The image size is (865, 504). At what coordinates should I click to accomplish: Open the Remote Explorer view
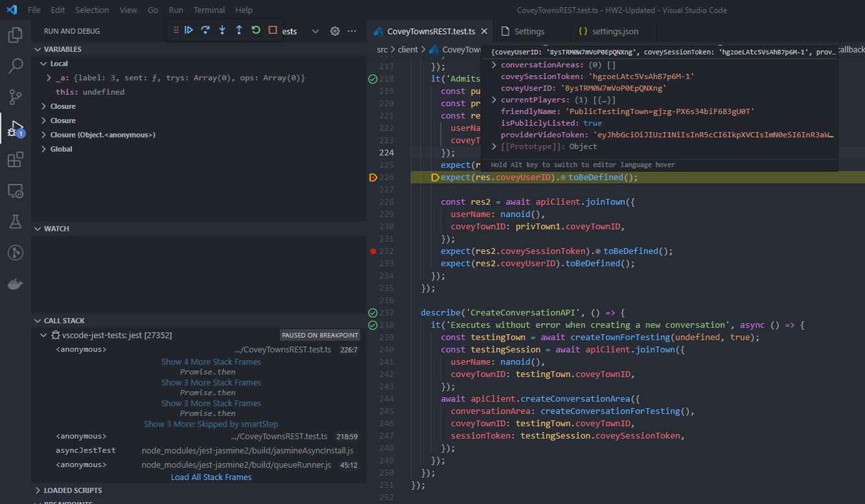coord(16,190)
